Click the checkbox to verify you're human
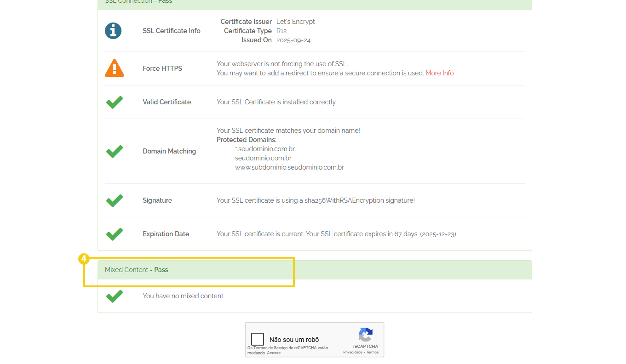The width and height of the screenshot is (626, 364). (258, 339)
